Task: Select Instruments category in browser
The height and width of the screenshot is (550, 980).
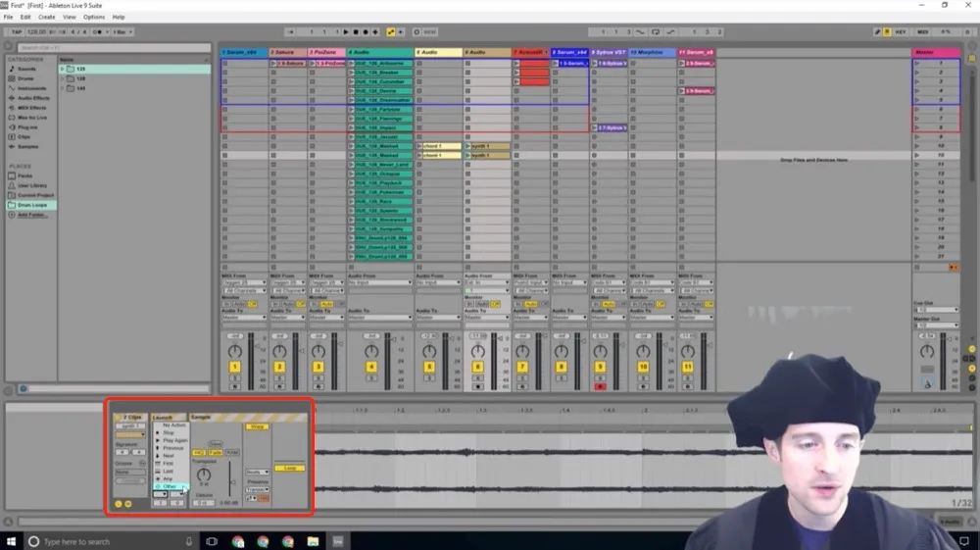Action: 32,88
